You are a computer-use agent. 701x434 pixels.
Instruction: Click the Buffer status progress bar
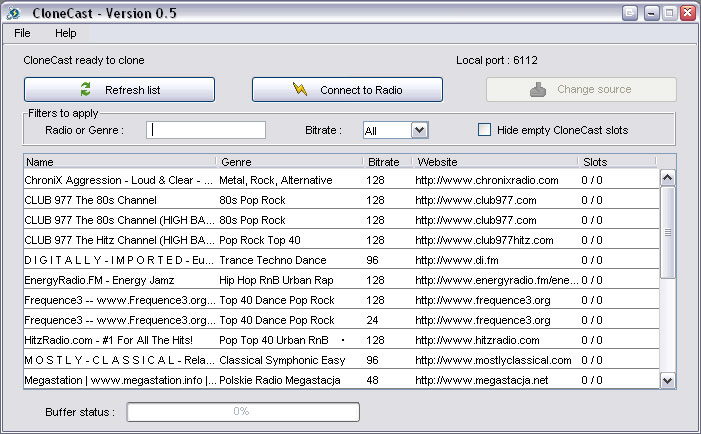click(243, 412)
